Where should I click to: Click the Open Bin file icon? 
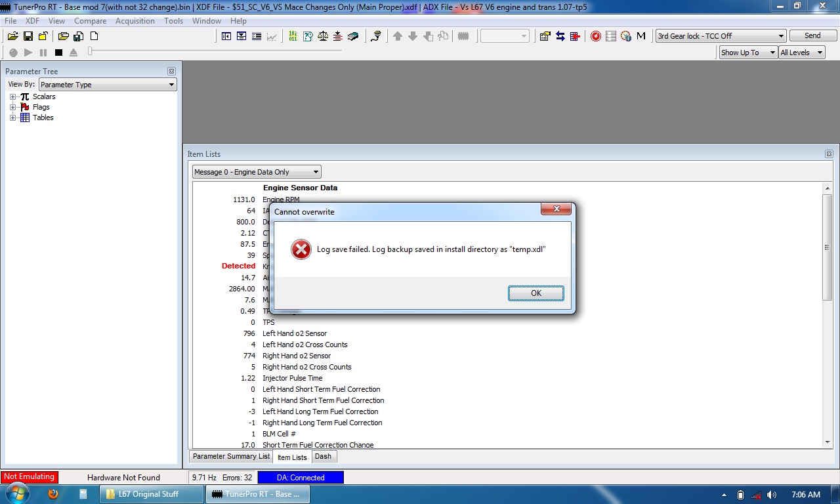(12, 36)
